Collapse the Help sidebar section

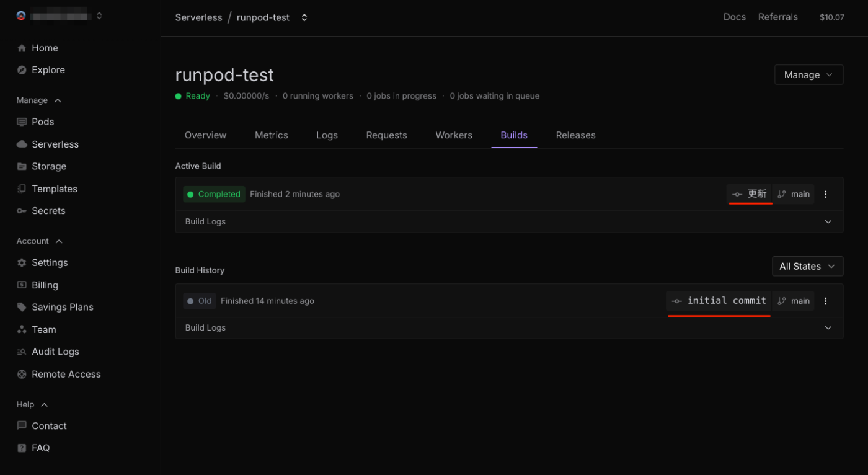tap(45, 405)
